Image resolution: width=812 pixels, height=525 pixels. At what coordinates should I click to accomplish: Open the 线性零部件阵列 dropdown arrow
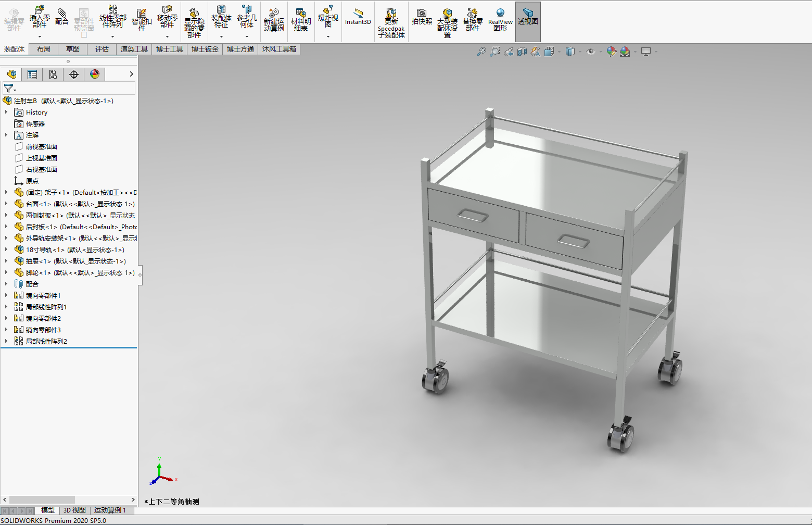[112, 37]
